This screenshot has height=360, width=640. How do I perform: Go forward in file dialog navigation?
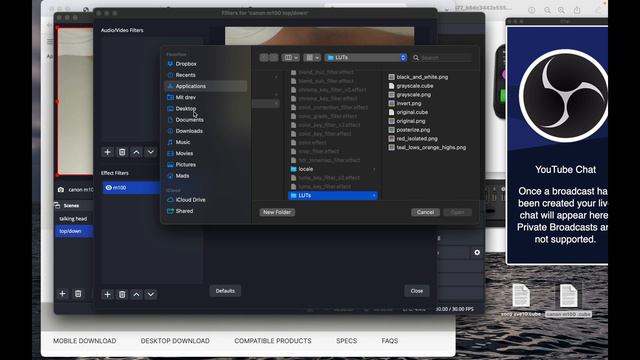point(273,58)
